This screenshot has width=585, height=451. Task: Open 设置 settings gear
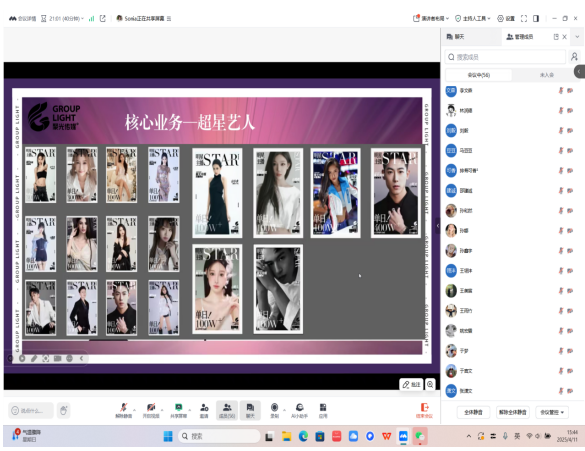point(506,18)
